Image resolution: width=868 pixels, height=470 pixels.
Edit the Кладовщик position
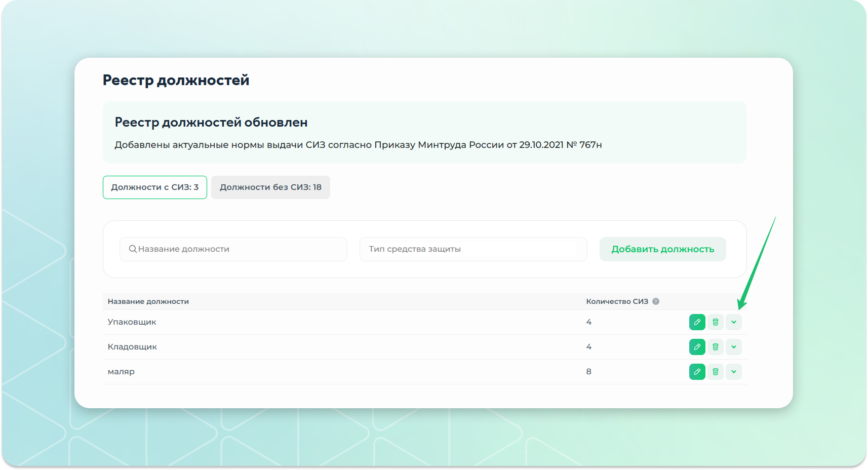pos(697,347)
